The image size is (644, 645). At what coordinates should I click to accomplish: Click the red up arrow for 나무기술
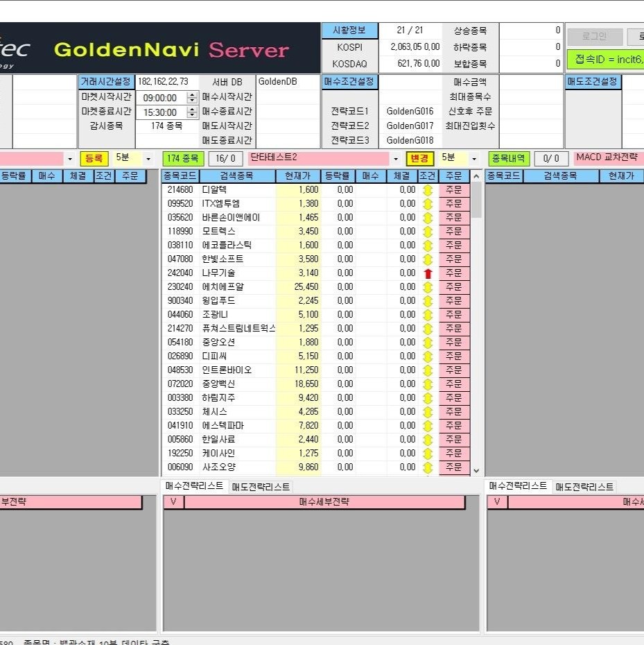click(x=428, y=273)
